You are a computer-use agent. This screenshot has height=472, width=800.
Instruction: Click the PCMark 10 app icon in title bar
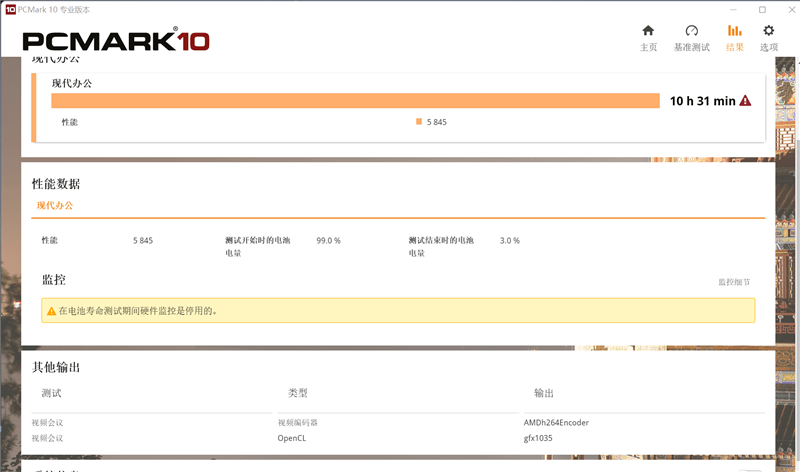coord(10,10)
